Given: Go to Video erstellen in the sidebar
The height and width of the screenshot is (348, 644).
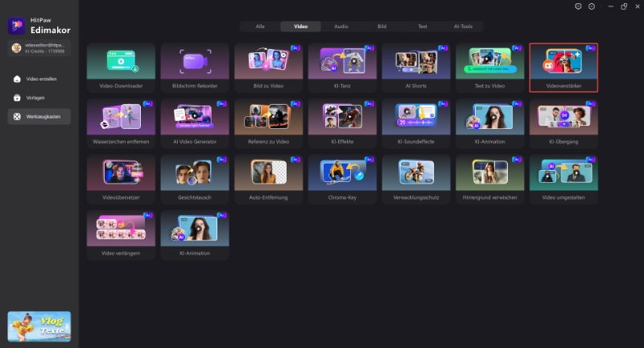Looking at the screenshot, I should coord(40,79).
